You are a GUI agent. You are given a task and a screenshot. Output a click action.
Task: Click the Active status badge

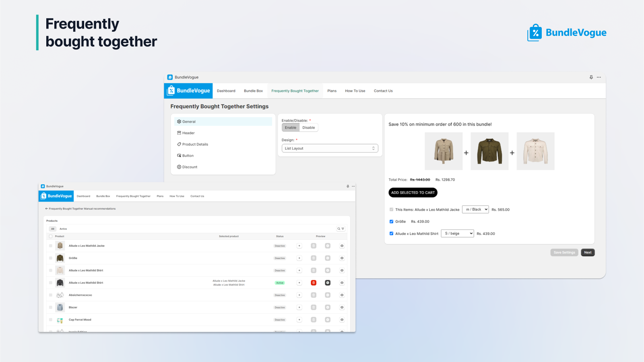[280, 283]
